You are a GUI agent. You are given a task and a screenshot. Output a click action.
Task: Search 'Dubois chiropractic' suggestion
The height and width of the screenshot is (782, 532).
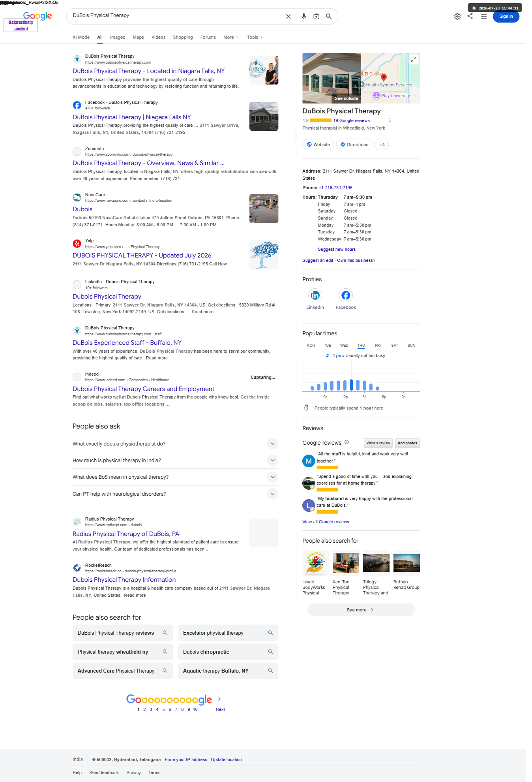pos(228,652)
